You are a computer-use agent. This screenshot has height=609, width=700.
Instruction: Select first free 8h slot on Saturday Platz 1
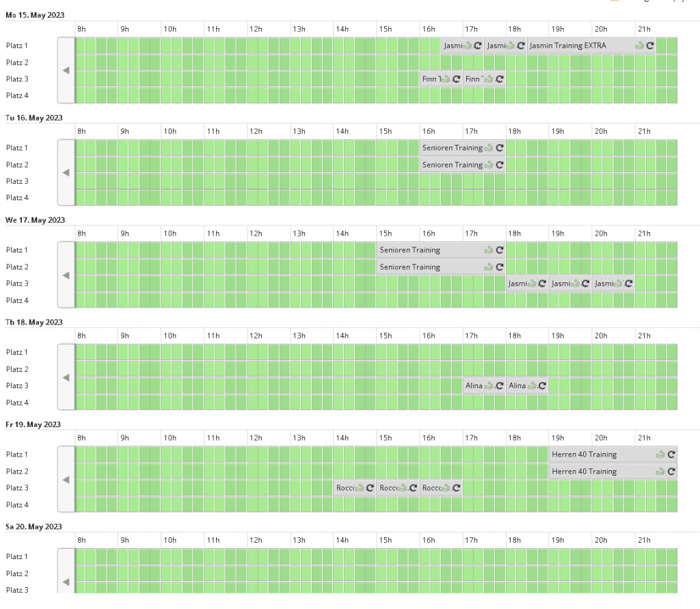click(81, 556)
